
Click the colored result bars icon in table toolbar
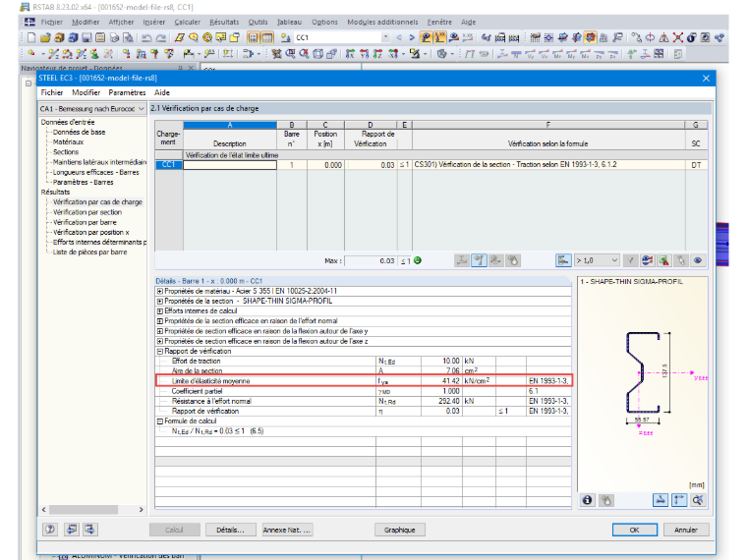647,260
